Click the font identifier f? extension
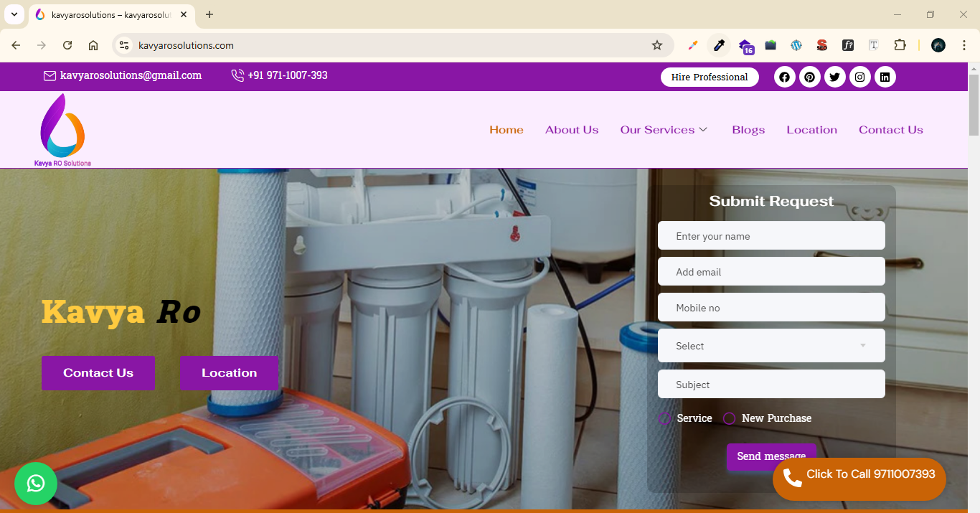 848,45
